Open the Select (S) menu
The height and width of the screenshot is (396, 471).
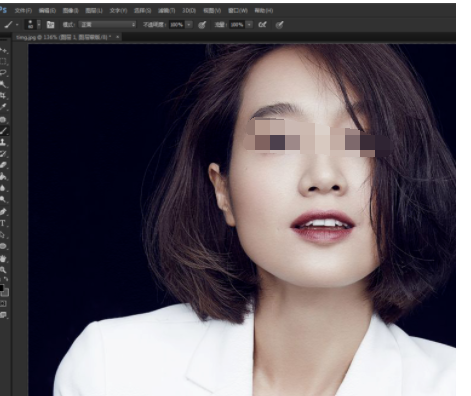pos(142,11)
